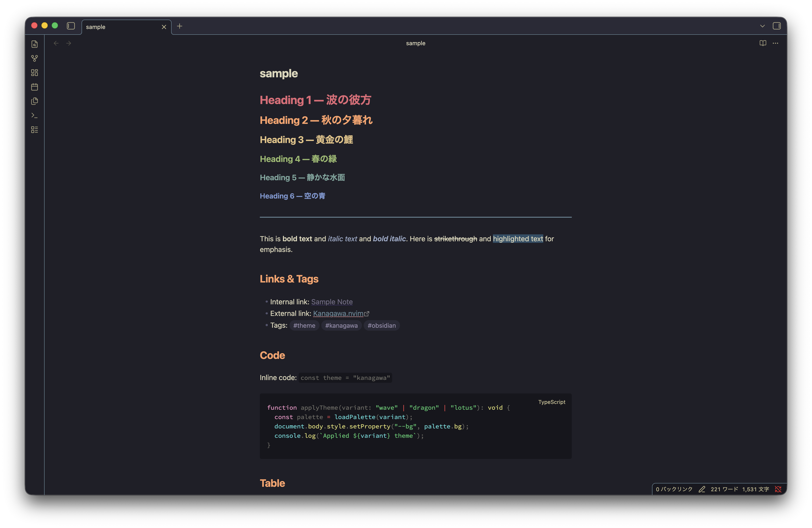
Task: Click the bottom ribbon list-layout icon
Action: 35,130
